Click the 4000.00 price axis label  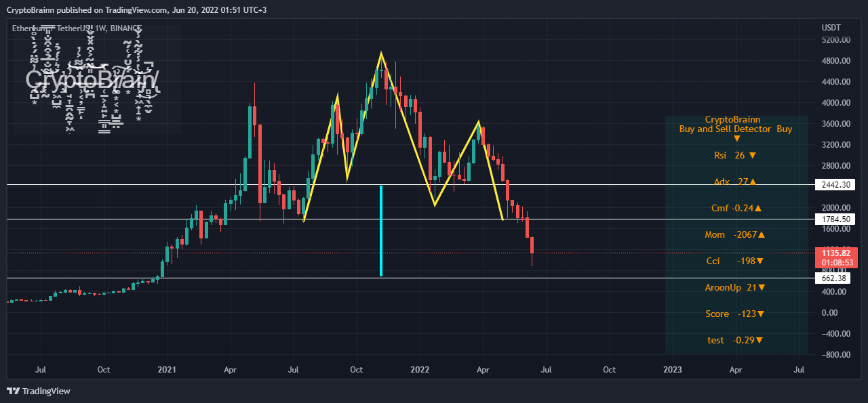(x=836, y=102)
